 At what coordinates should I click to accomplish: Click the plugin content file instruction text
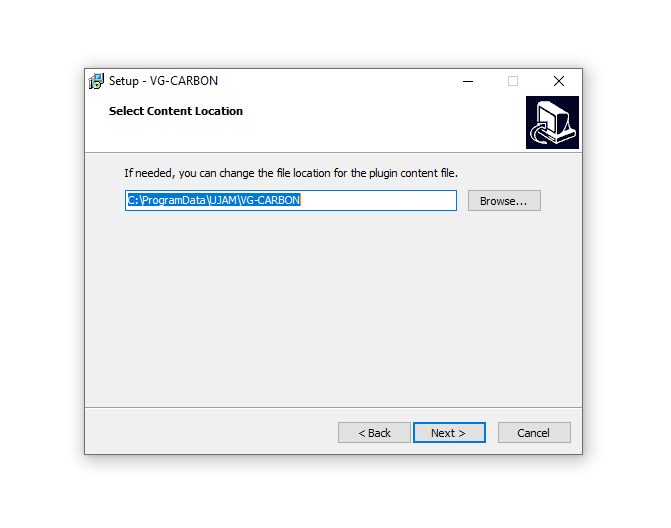(291, 173)
